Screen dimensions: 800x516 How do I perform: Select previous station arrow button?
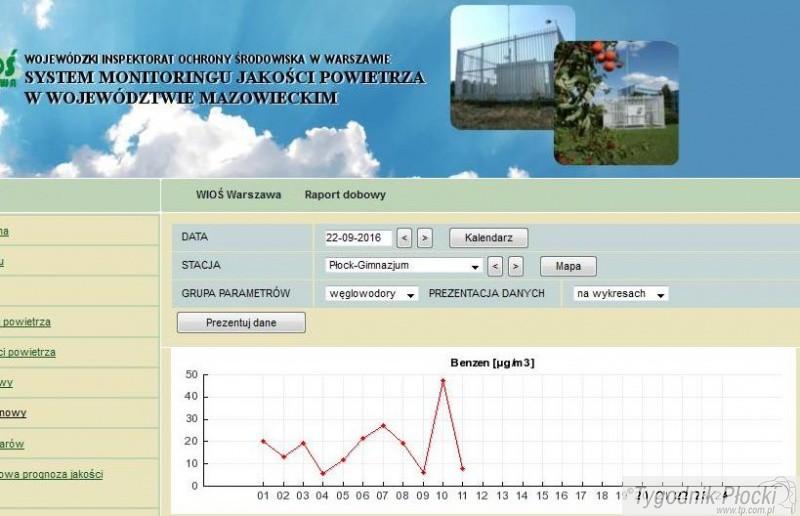coord(495,266)
